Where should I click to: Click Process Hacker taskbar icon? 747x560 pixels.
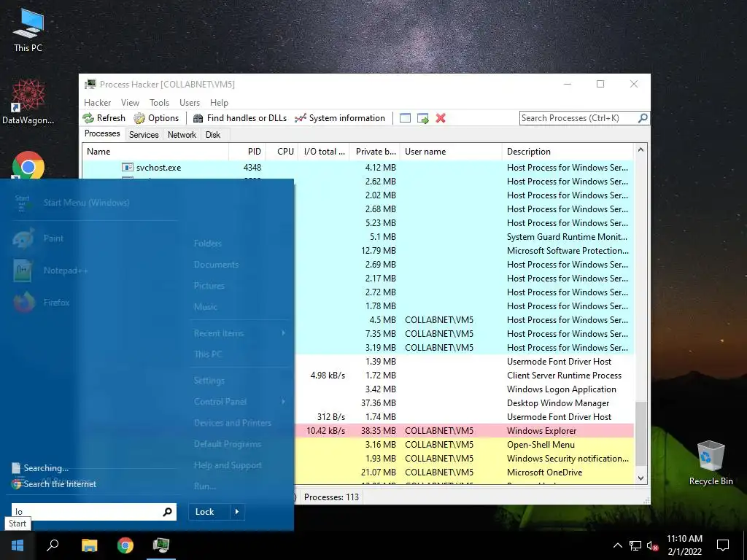tap(161, 545)
